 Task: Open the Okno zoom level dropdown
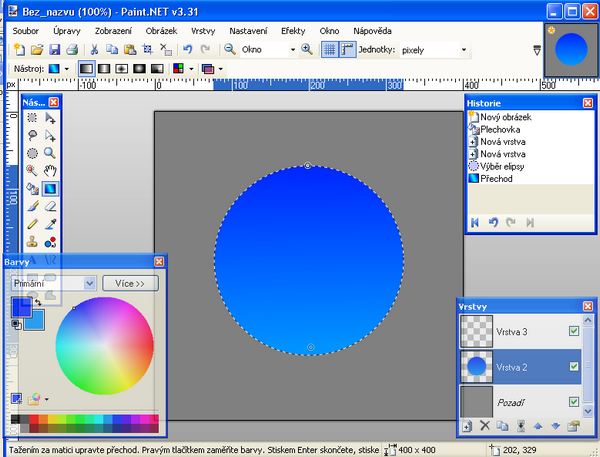coord(290,49)
